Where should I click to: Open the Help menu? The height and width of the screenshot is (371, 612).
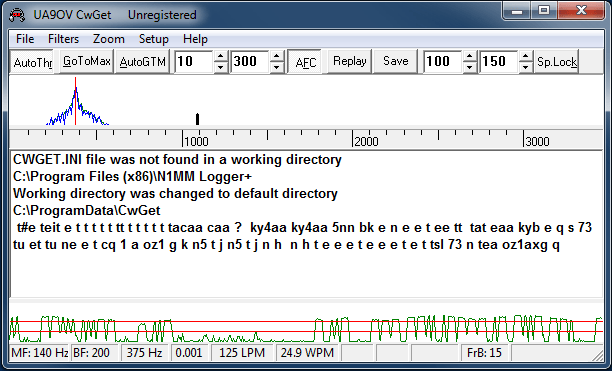(x=195, y=39)
